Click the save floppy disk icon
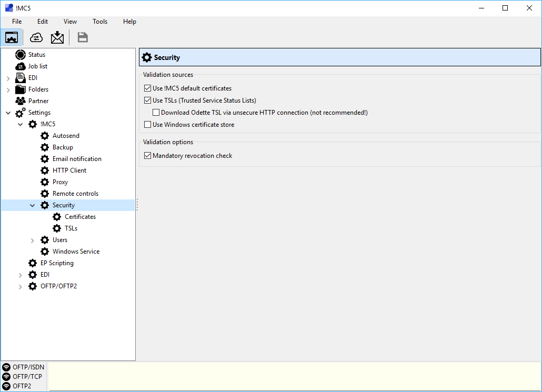The width and height of the screenshot is (542, 392). 83,37
